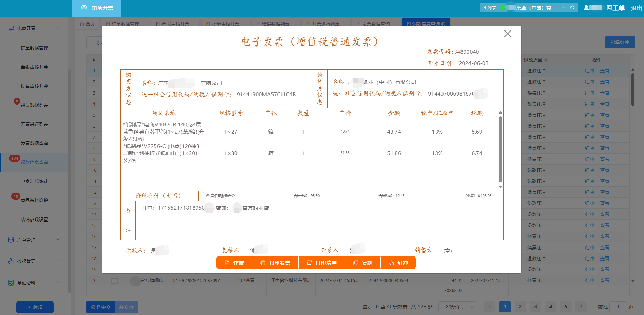
Task: Click the scroll down arrow of invoice items
Action: click(x=500, y=187)
